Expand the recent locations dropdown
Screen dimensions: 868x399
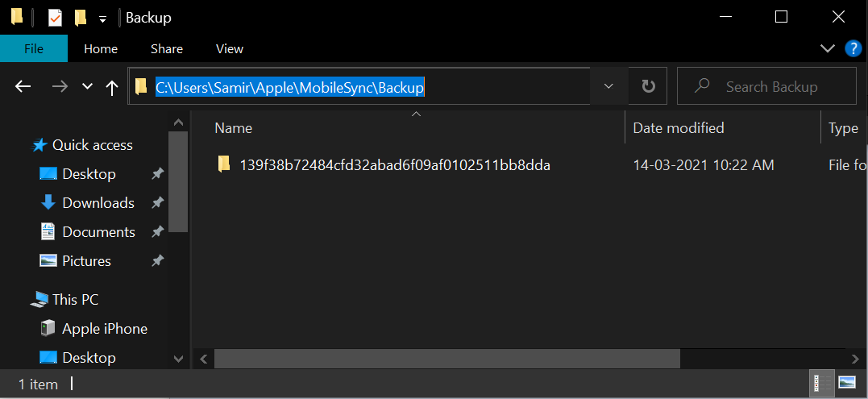[x=88, y=87]
